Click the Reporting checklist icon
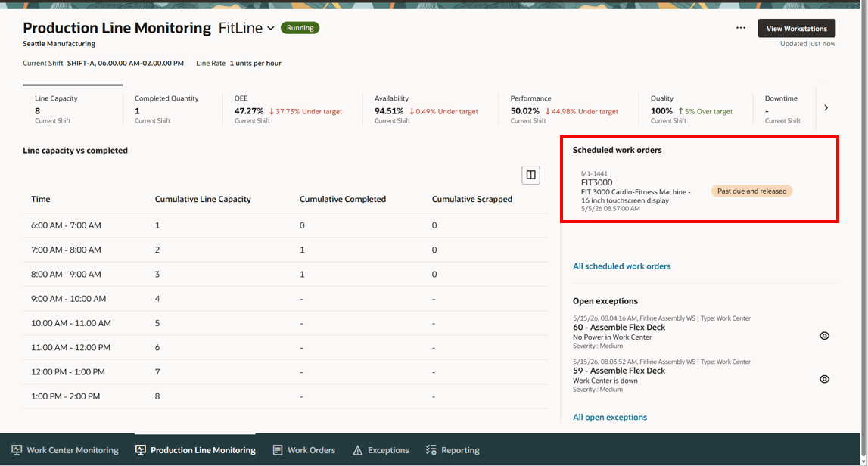This screenshot has width=868, height=466. click(431, 450)
